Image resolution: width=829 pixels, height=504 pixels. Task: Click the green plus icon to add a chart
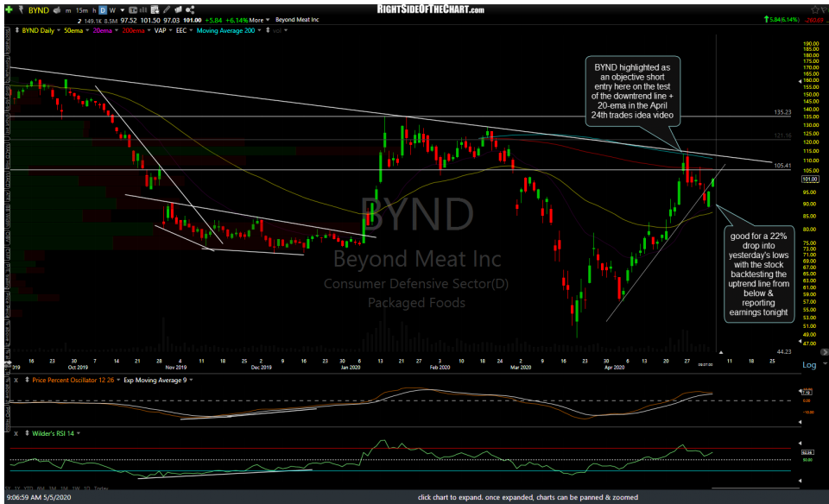(9, 8)
